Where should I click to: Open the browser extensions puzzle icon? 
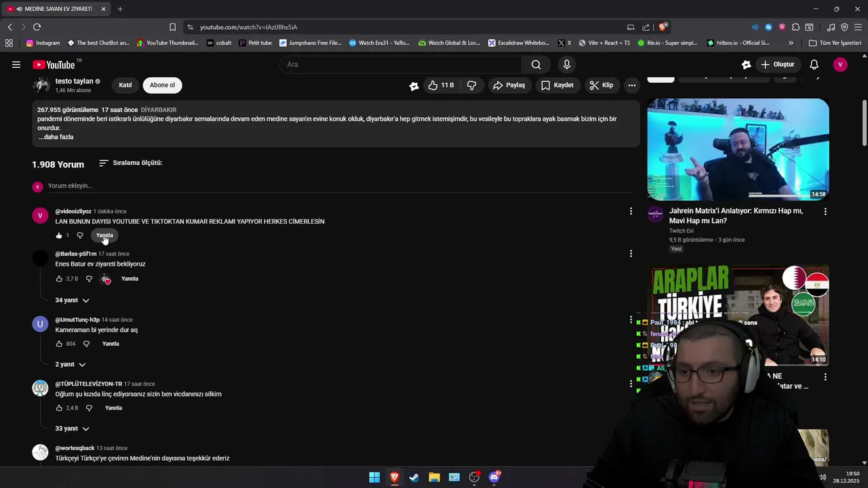point(795,27)
